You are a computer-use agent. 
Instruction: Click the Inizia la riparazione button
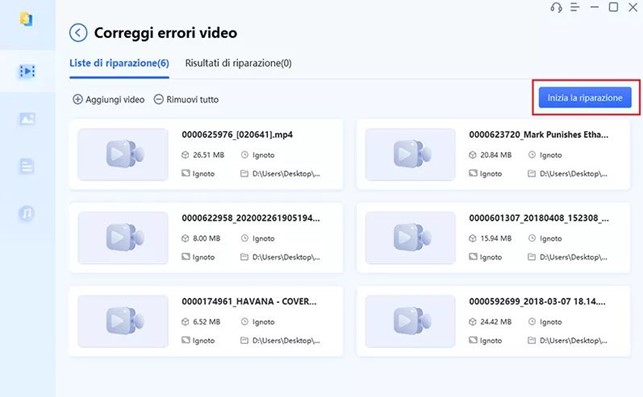pyautogui.click(x=585, y=98)
